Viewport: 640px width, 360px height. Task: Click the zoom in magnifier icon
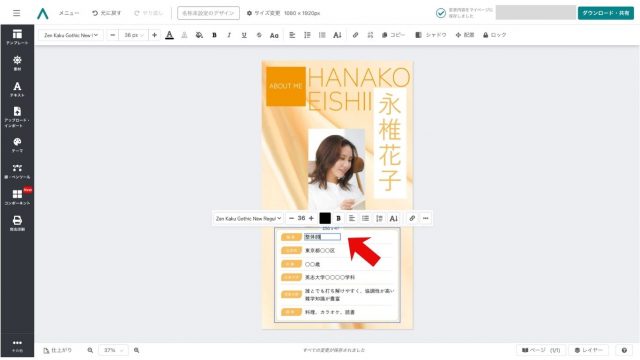[x=137, y=350]
